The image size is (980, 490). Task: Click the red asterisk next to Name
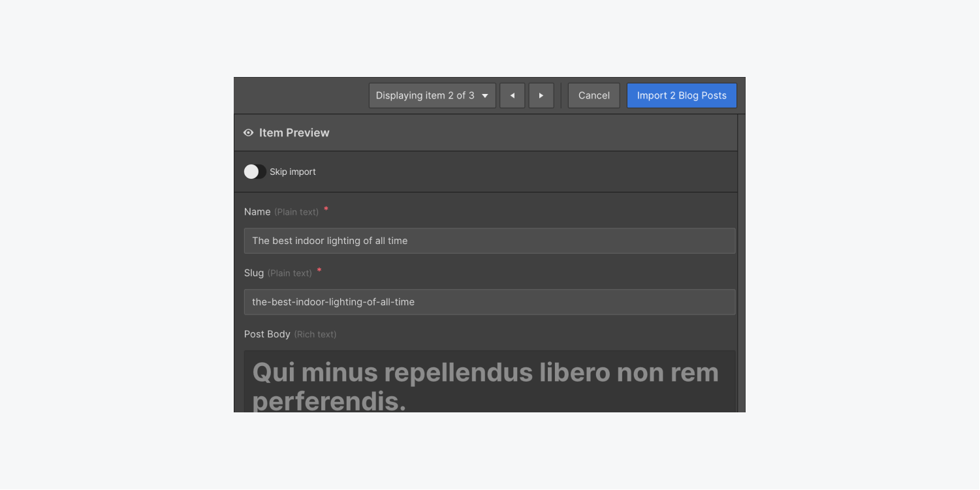point(325,209)
